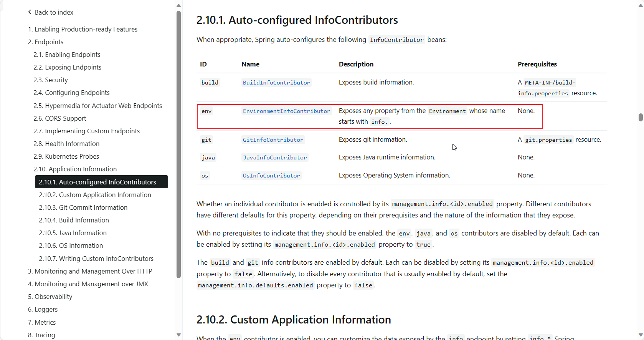Open 3. Monitoring and Management Over HTTP

pyautogui.click(x=90, y=271)
